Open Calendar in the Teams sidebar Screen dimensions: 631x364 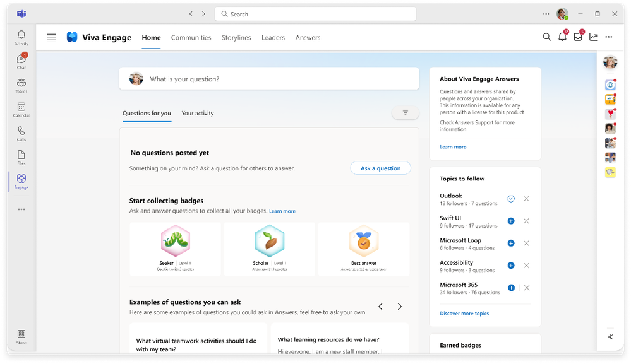(x=21, y=110)
